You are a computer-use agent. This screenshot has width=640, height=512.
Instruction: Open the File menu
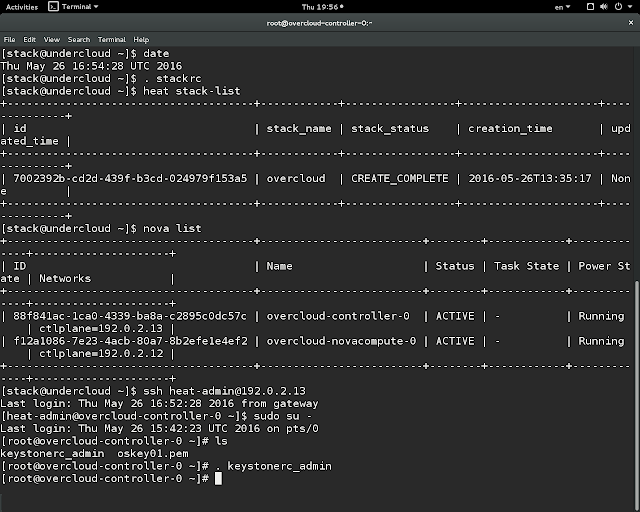(x=9, y=39)
